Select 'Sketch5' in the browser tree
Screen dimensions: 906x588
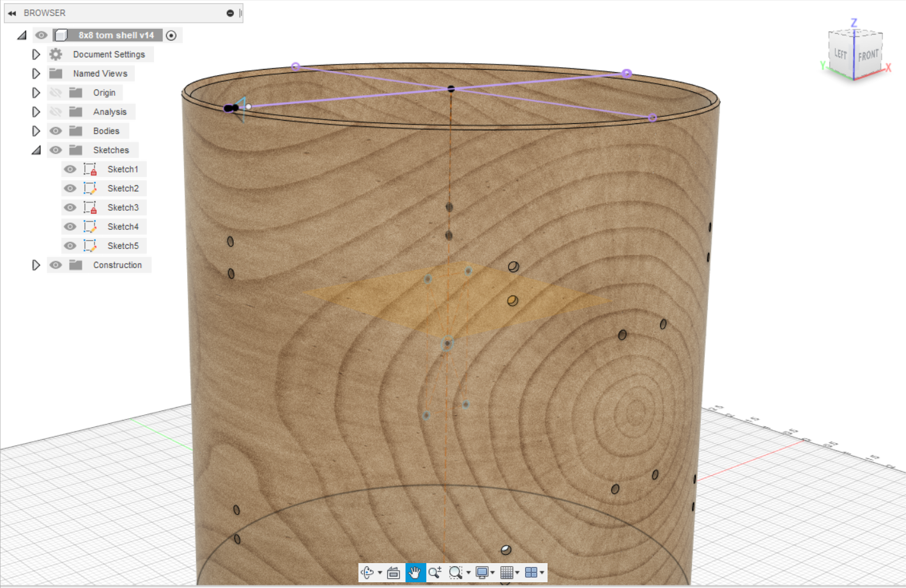coord(123,246)
